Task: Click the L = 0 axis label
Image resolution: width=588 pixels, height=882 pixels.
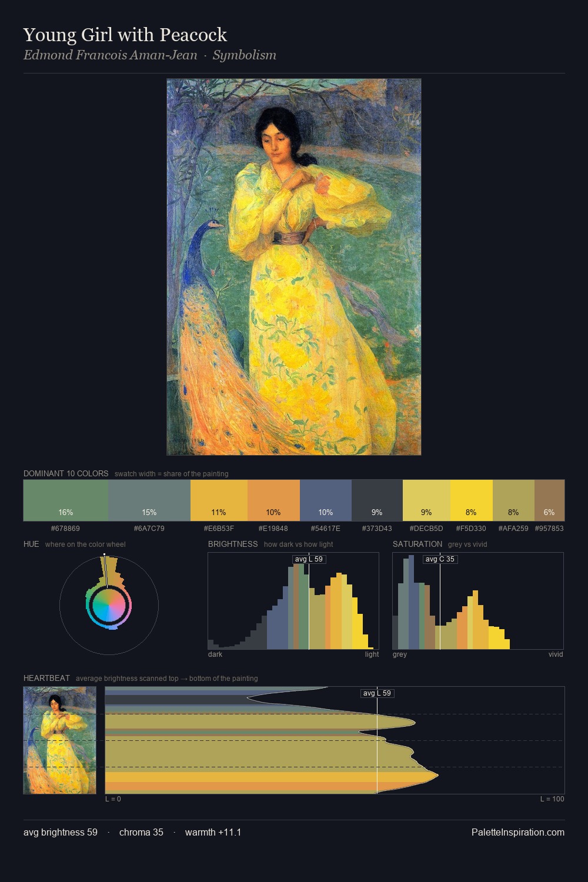Action: (113, 799)
